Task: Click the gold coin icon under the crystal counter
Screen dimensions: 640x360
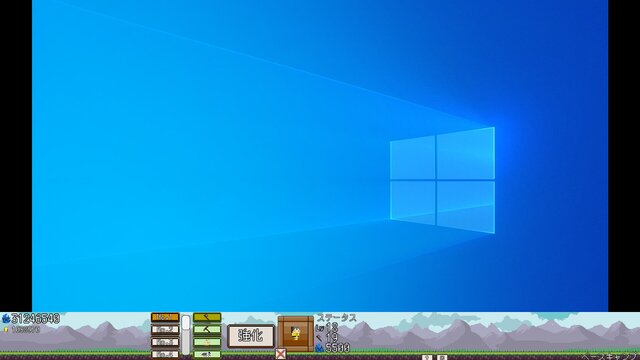Action: 6,329
